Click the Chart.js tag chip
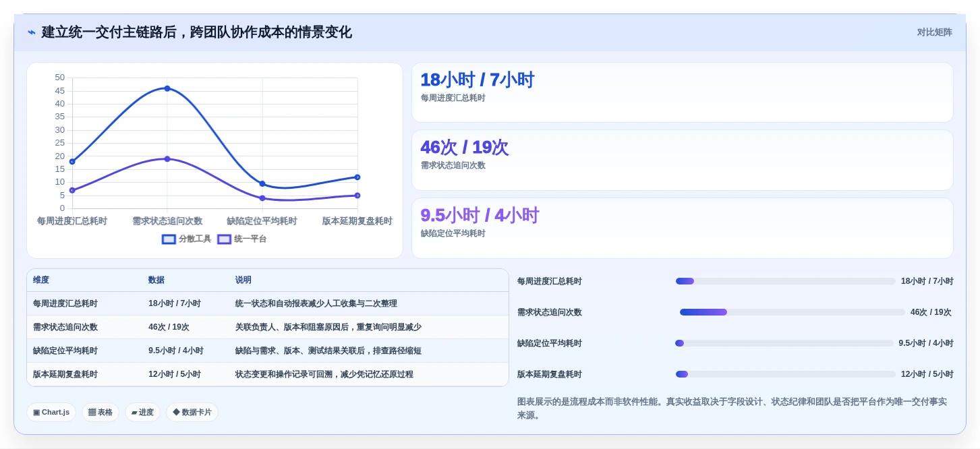Image resolution: width=980 pixels, height=449 pixels. pos(51,413)
